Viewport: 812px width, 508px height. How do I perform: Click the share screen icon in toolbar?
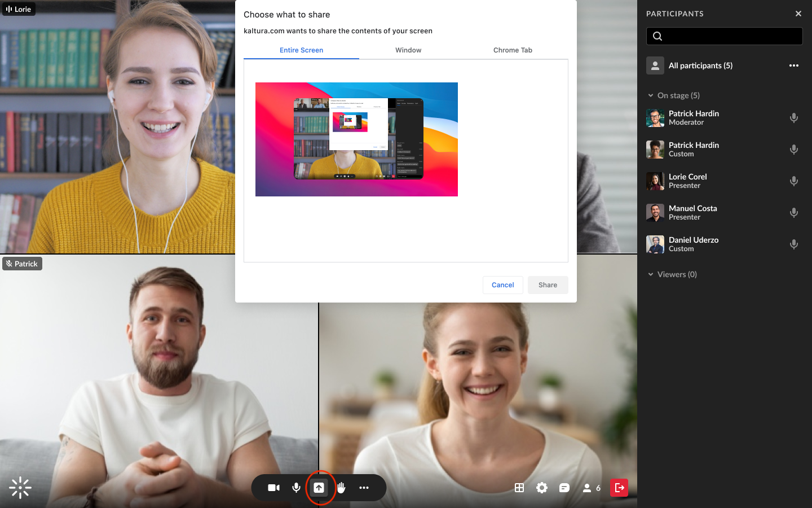click(319, 488)
